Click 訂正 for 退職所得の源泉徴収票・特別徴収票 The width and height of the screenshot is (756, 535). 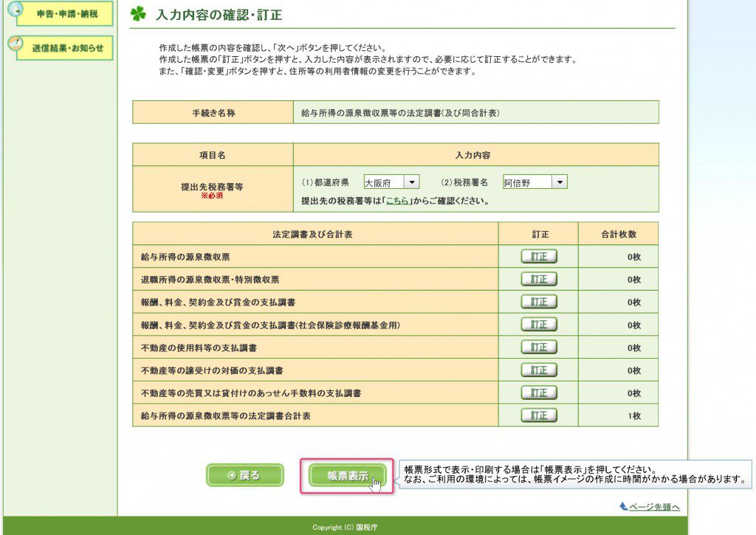[x=539, y=279]
